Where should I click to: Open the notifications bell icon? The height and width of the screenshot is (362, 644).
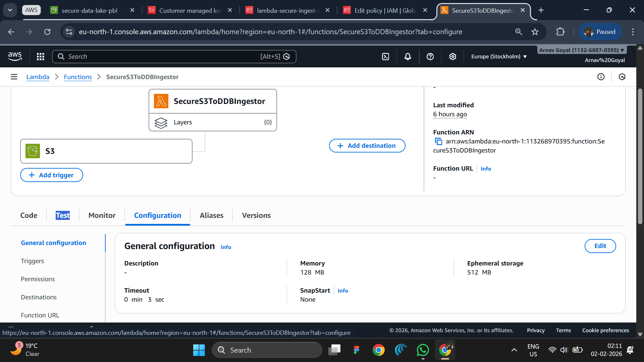click(408, 57)
